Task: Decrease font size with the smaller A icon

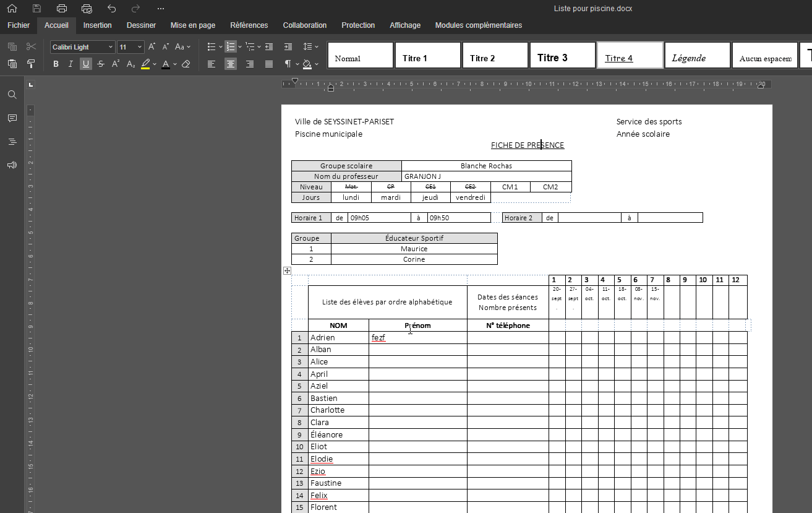Action: pos(166,47)
